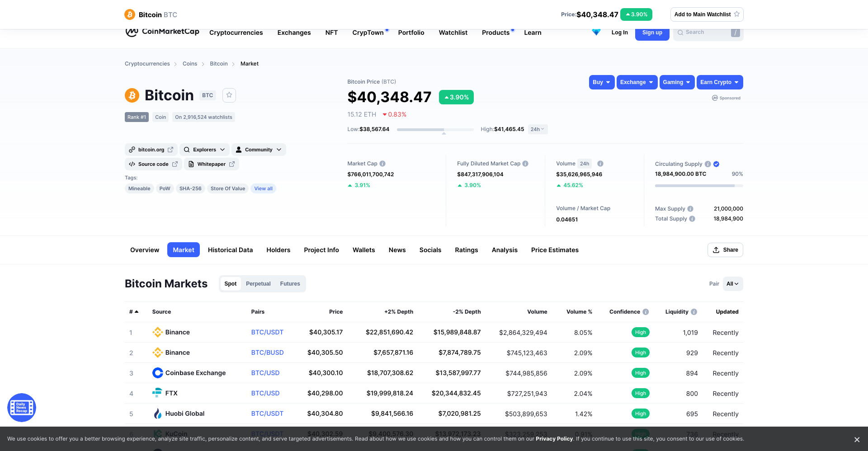This screenshot has width=868, height=451.
Task: Expand the Community dropdown
Action: (x=259, y=150)
